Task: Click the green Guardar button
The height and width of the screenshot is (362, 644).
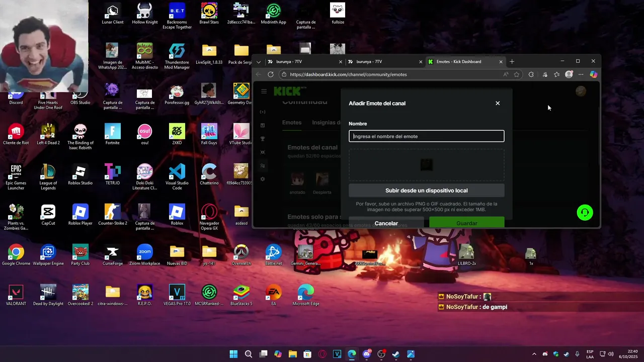Action: click(466, 223)
